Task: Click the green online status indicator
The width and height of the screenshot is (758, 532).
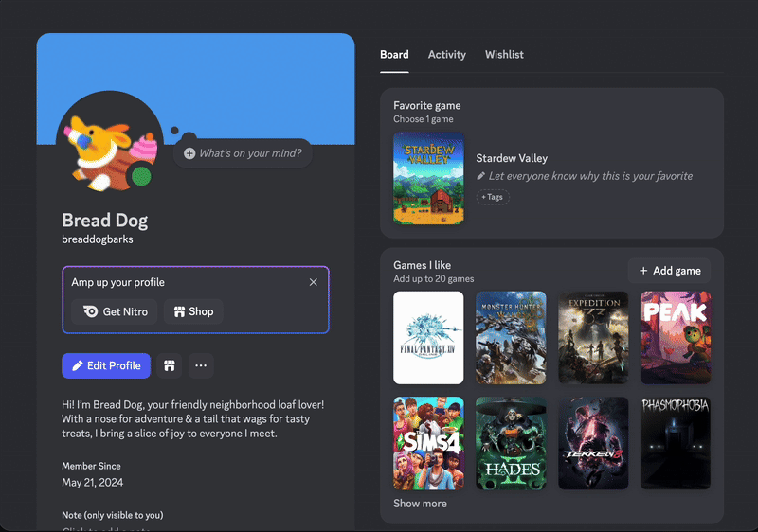Action: click(141, 176)
